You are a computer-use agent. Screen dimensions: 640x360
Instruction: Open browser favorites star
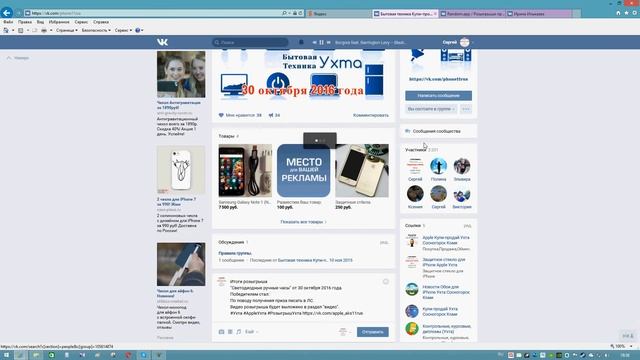(626, 13)
